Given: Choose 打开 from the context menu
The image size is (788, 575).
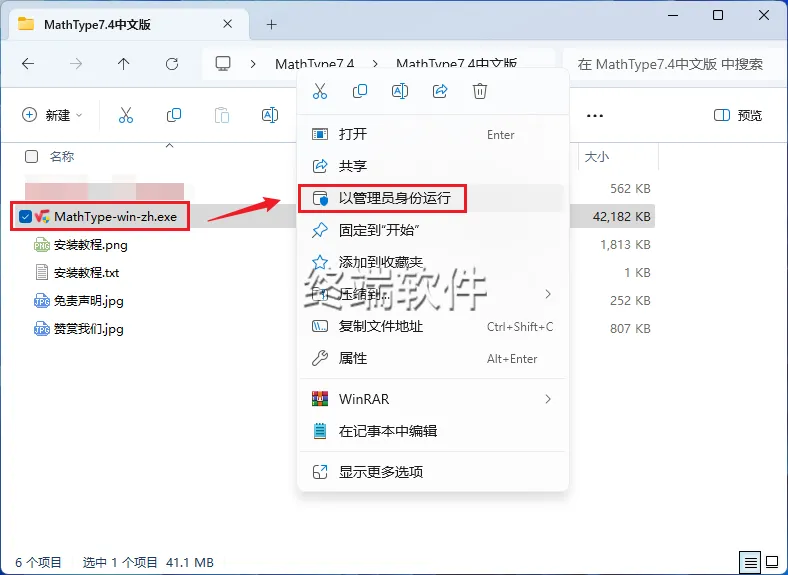Looking at the screenshot, I should tap(433, 134).
